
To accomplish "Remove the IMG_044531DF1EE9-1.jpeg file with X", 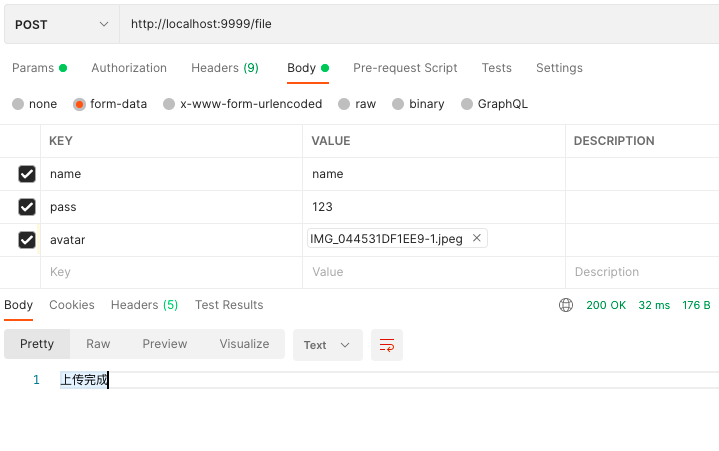I will pos(477,238).
